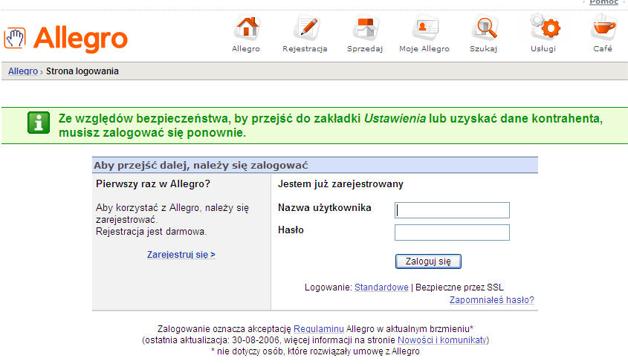Open the Café coffee cup icon
The height and width of the screenshot is (364, 628).
pos(603,27)
